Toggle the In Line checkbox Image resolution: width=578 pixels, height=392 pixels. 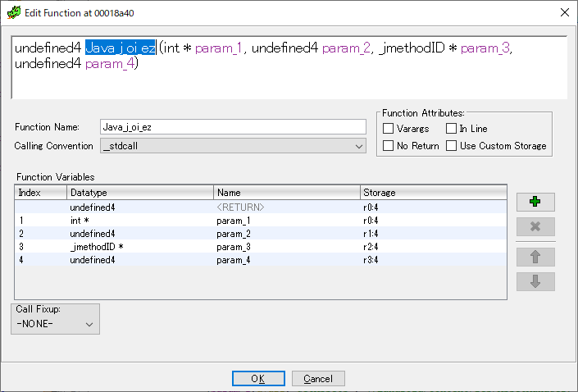click(x=451, y=128)
